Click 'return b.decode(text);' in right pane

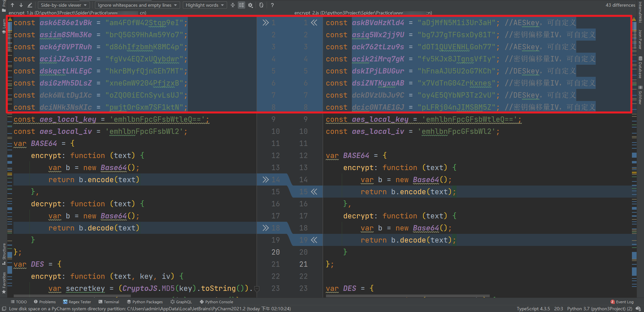pos(408,240)
